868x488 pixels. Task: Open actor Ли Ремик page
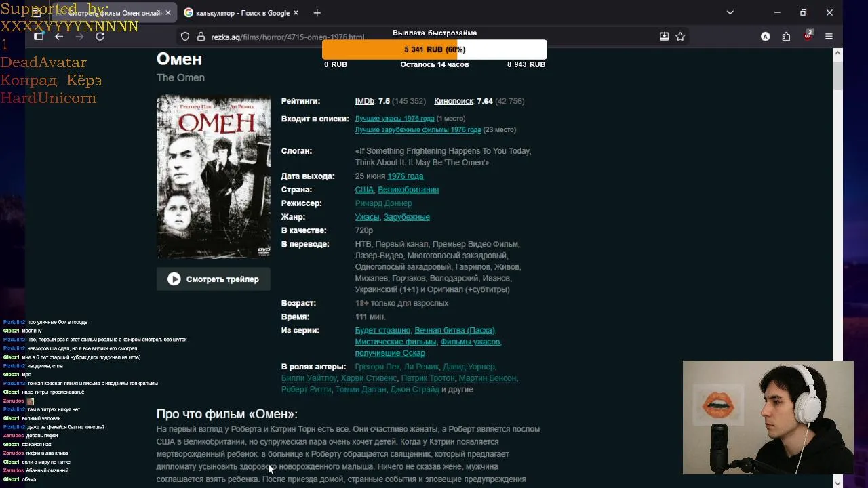point(421,367)
